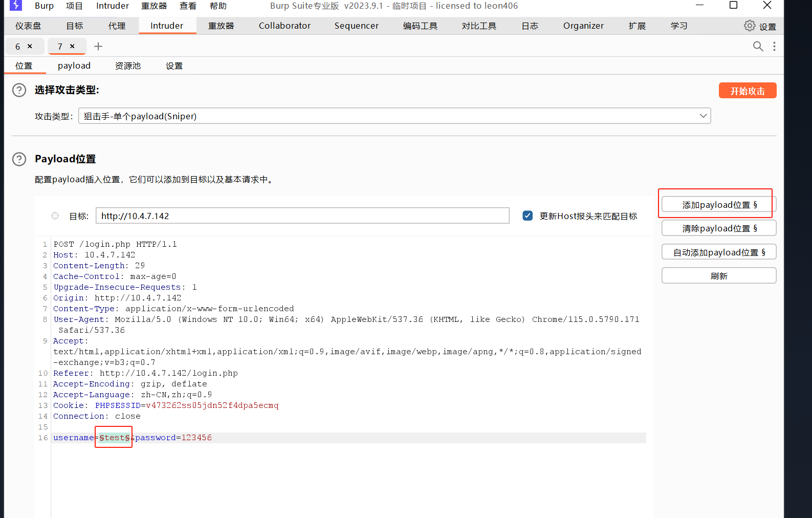Open the Burp menu
Image resolution: width=812 pixels, height=518 pixels.
44,6
